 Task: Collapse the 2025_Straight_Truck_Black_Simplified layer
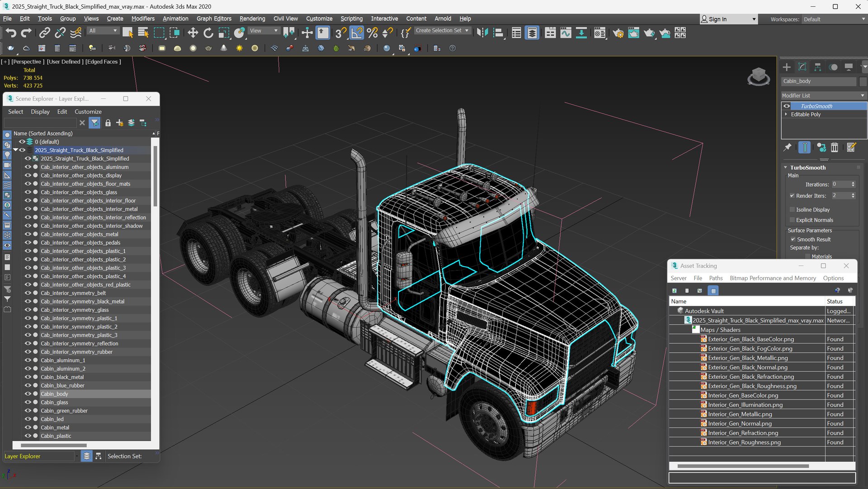(x=16, y=150)
